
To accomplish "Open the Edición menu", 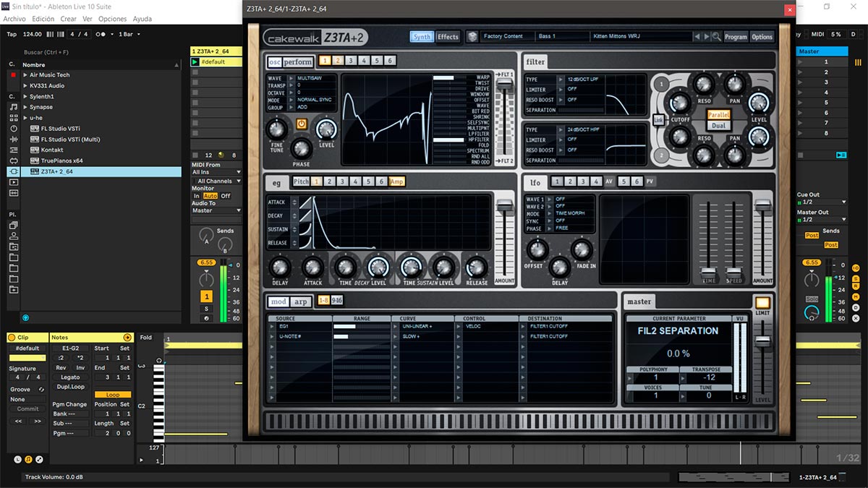I will pyautogui.click(x=43, y=19).
